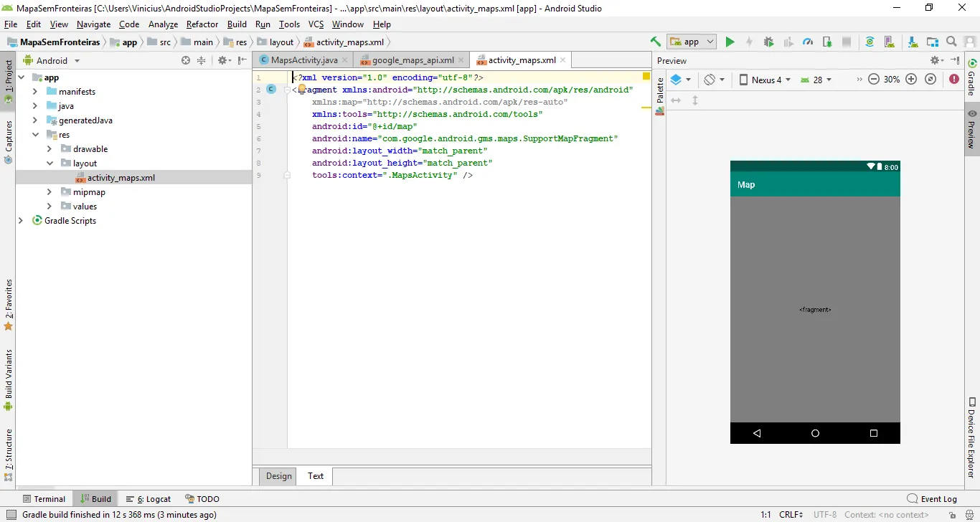
Task: Click the zoom in plus icon in Preview
Action: (x=911, y=80)
